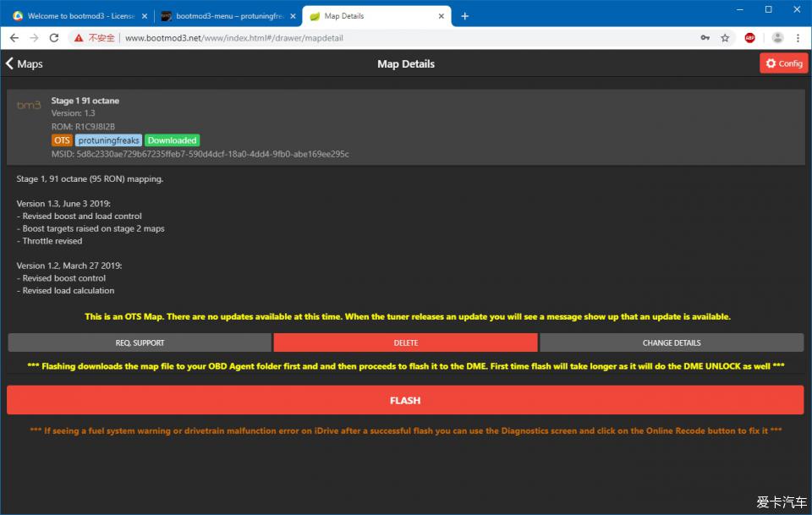This screenshot has width=812, height=515.
Task: Click the Stage 1 91 octane title
Action: [x=85, y=101]
